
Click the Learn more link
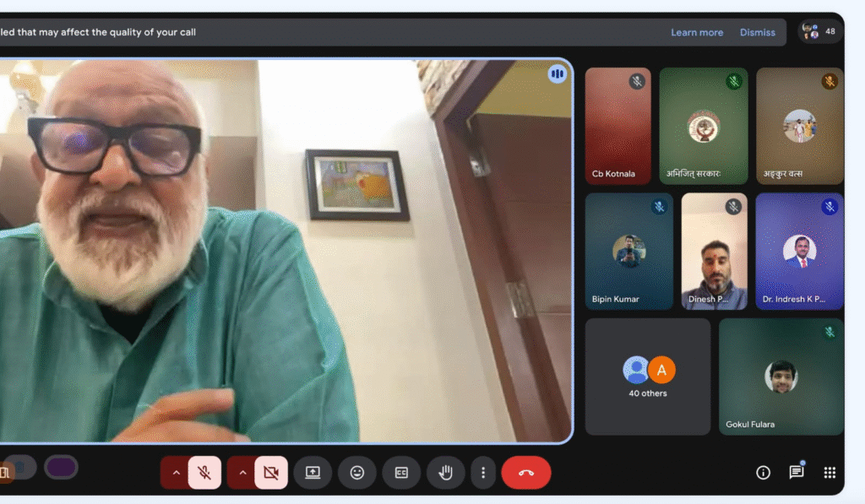tap(697, 33)
